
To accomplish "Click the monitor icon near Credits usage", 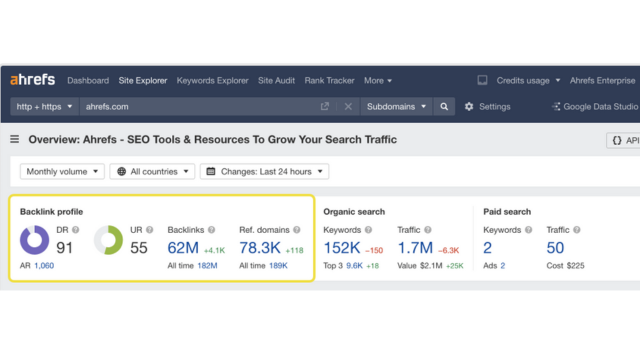I will coord(482,80).
